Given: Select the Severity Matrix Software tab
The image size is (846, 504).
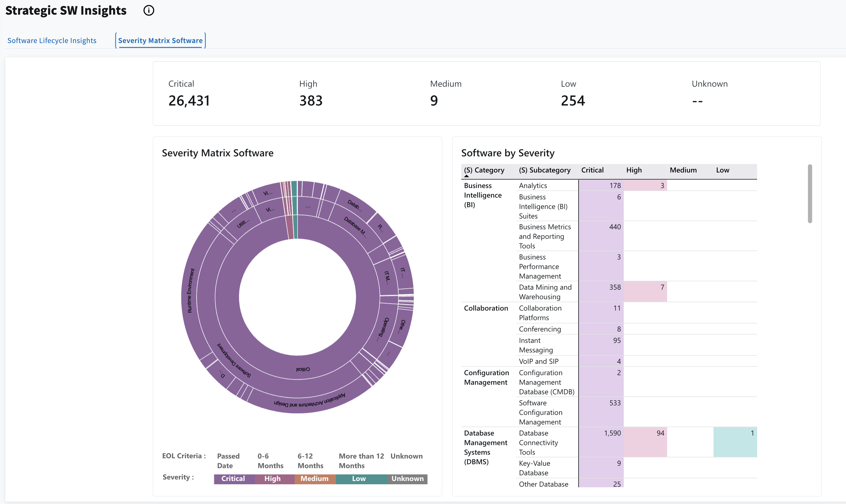Looking at the screenshot, I should click(160, 40).
